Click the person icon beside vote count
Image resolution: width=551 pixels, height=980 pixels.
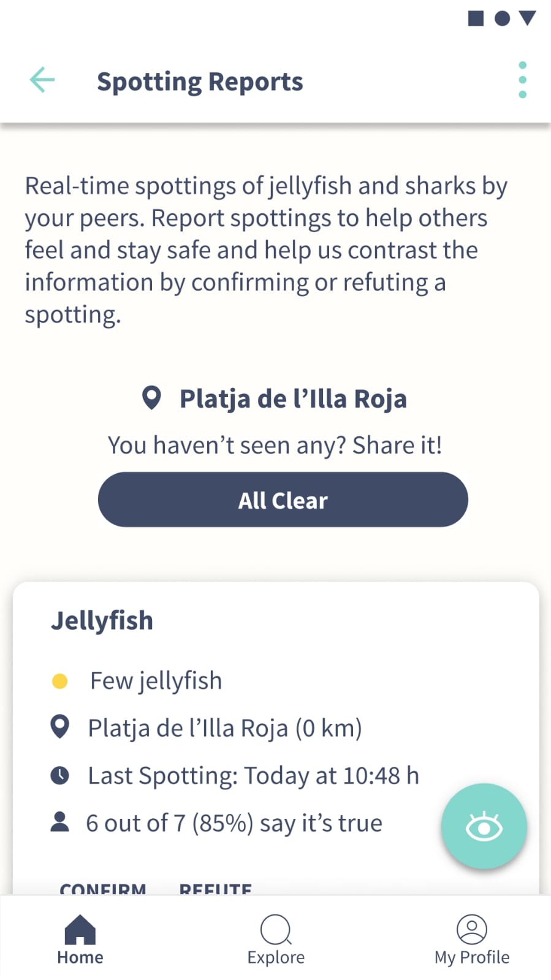point(59,822)
